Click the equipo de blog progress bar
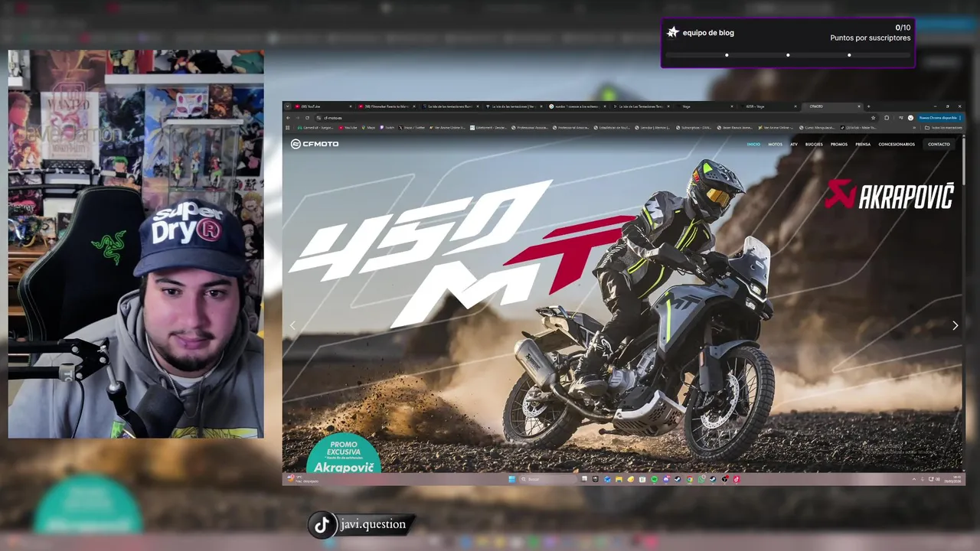The width and height of the screenshot is (980, 551). click(x=788, y=55)
